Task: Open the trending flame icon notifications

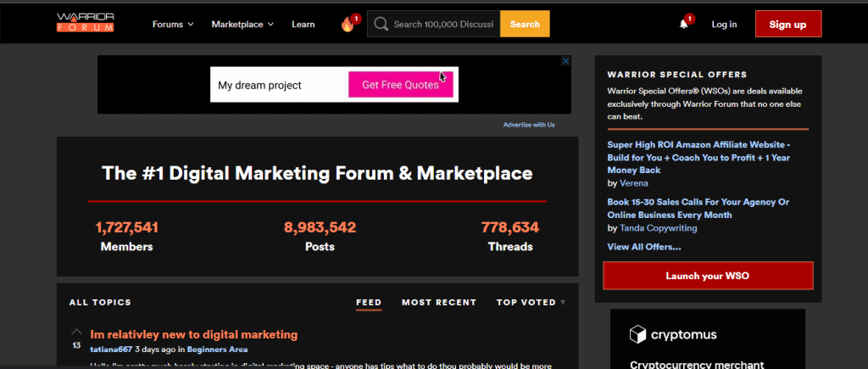Action: click(x=348, y=24)
